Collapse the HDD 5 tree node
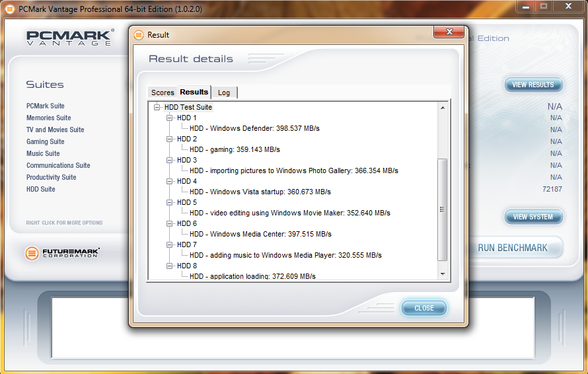Screen dimensions: 588x374 coord(170,202)
